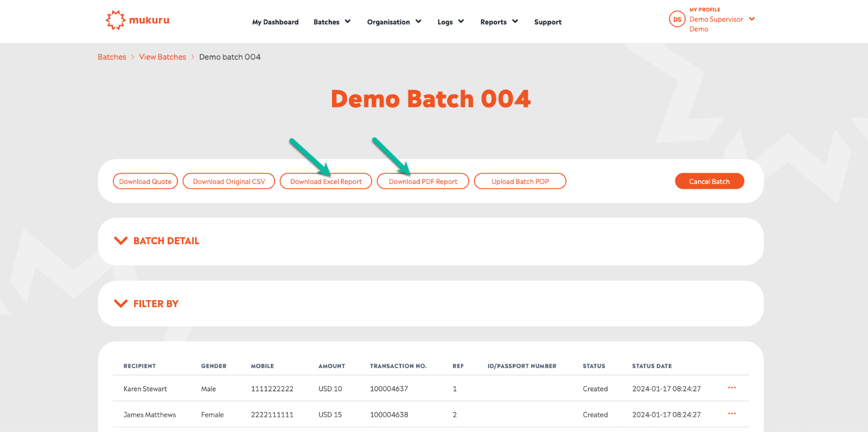Viewport: 868px width, 432px height.
Task: Download the PDF report
Action: [423, 181]
